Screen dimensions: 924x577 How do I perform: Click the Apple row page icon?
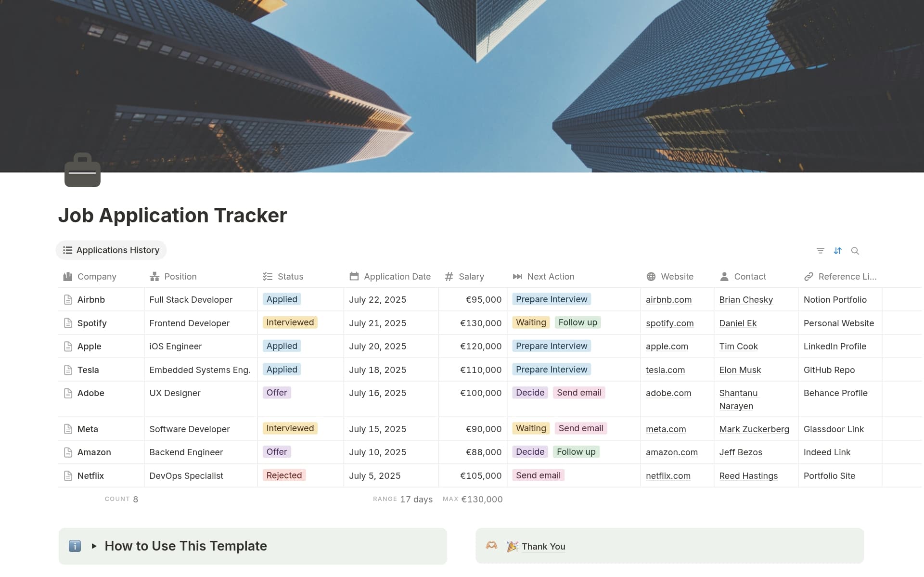click(68, 346)
